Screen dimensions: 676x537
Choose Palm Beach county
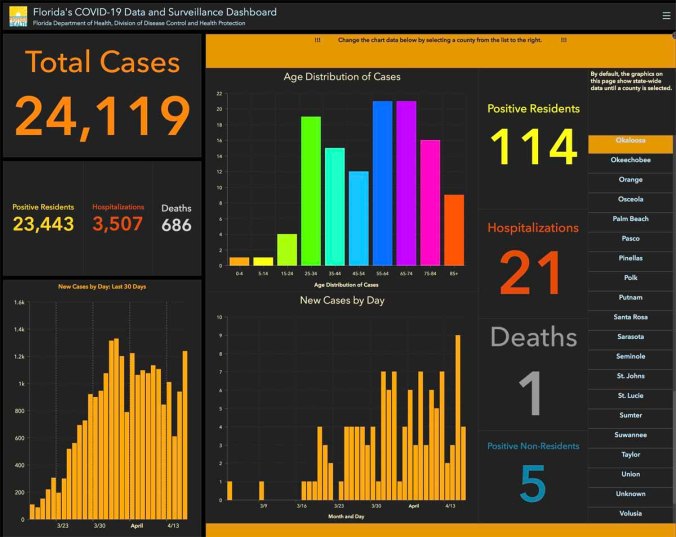(630, 218)
